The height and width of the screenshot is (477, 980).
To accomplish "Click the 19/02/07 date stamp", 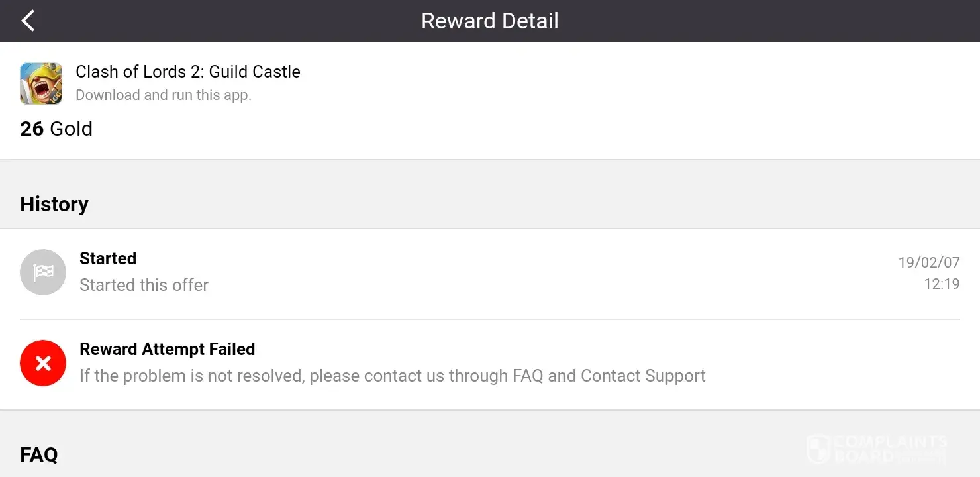I will pyautogui.click(x=928, y=263).
